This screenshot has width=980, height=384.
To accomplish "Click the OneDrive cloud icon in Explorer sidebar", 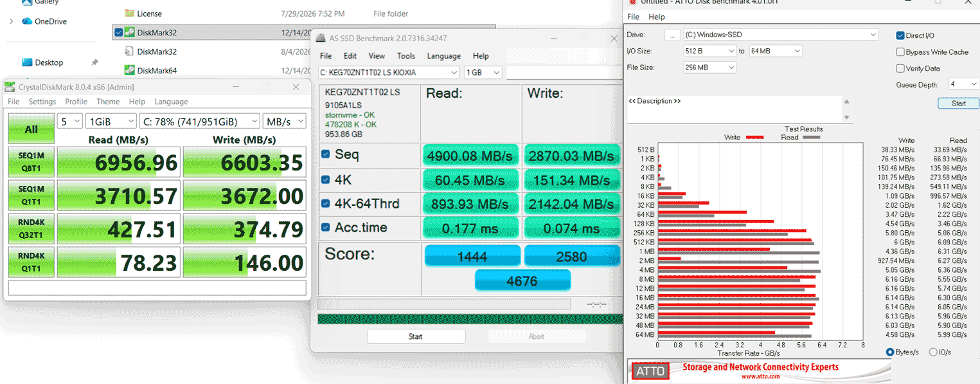I will click(x=27, y=21).
